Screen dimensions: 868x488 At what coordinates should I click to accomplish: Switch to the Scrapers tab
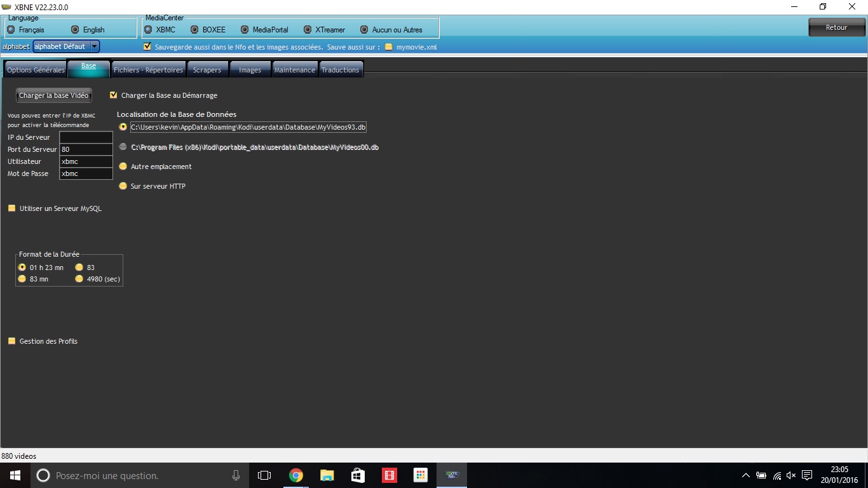coord(207,70)
